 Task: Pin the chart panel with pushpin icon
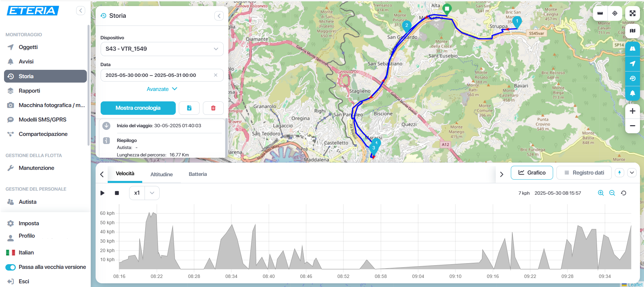coord(620,173)
